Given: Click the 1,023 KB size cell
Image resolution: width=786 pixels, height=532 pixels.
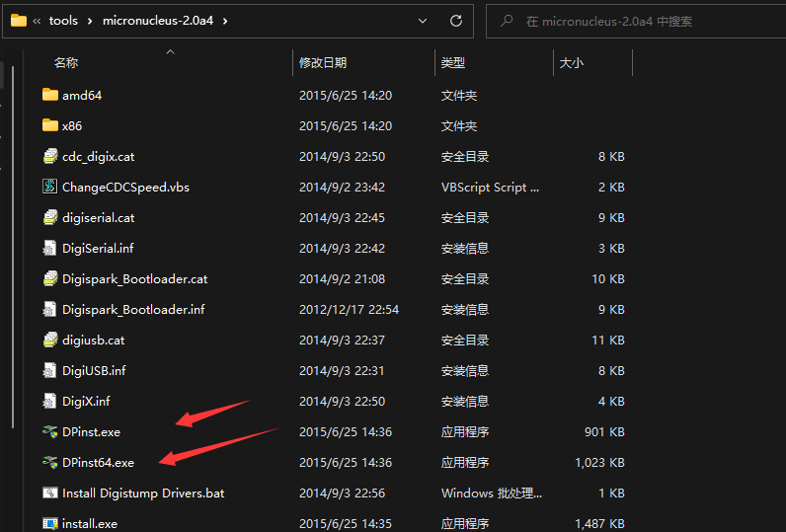Looking at the screenshot, I should coord(599,462).
